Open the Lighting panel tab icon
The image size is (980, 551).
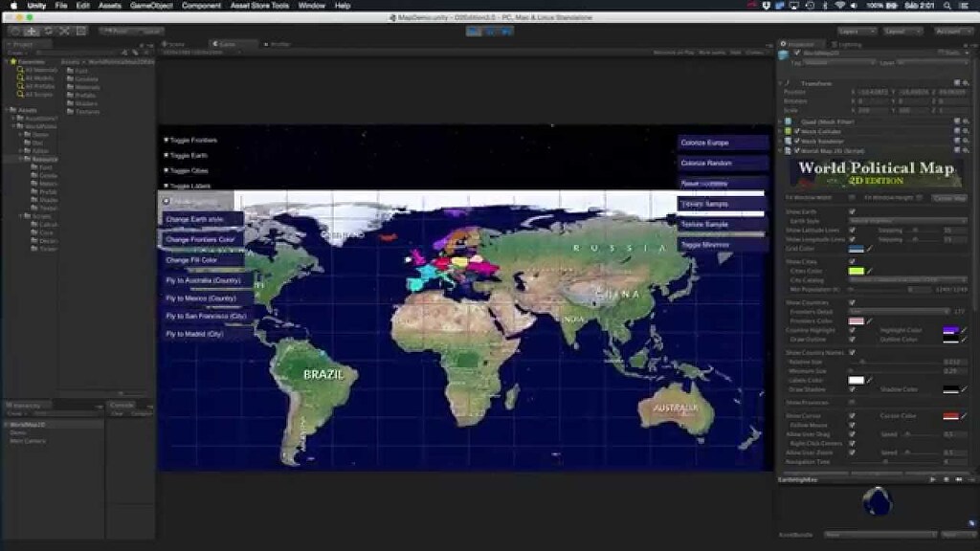[834, 44]
